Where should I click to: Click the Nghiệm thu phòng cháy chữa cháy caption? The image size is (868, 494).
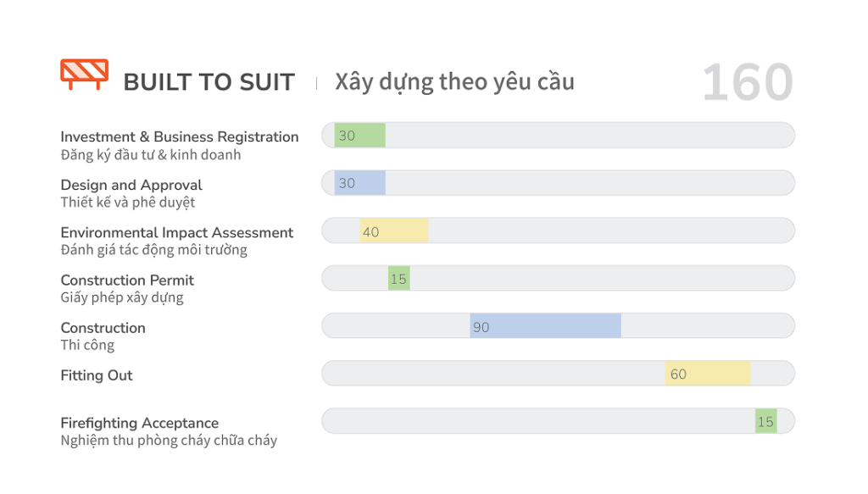click(x=169, y=441)
